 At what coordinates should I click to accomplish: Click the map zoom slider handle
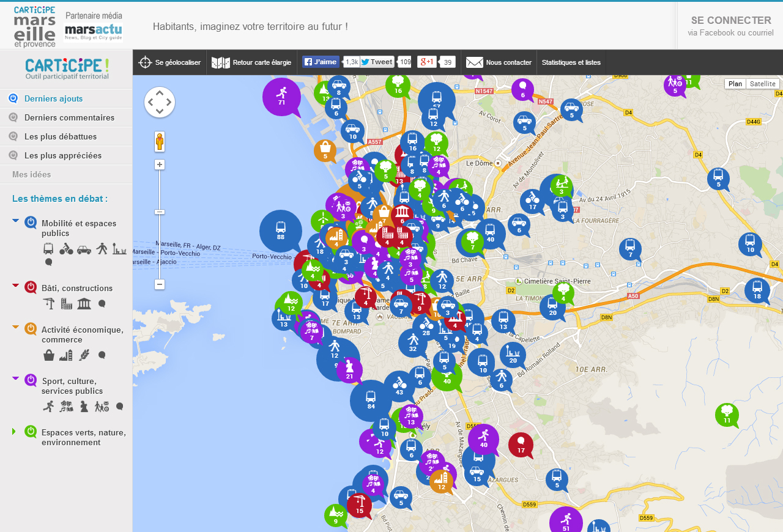[160, 212]
